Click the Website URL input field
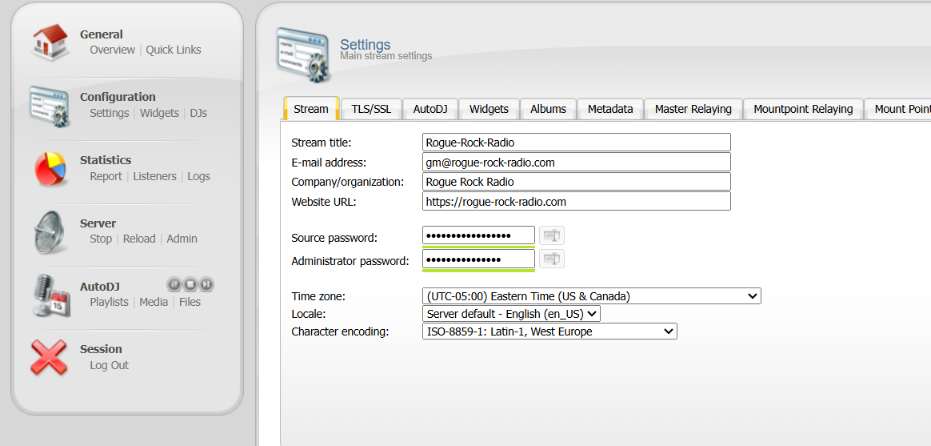The image size is (931, 446). point(576,201)
